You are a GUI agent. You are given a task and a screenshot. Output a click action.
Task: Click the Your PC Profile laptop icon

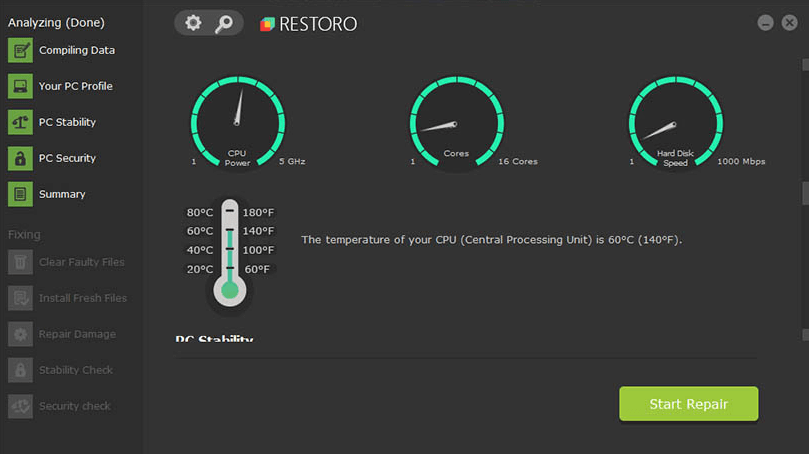click(20, 86)
